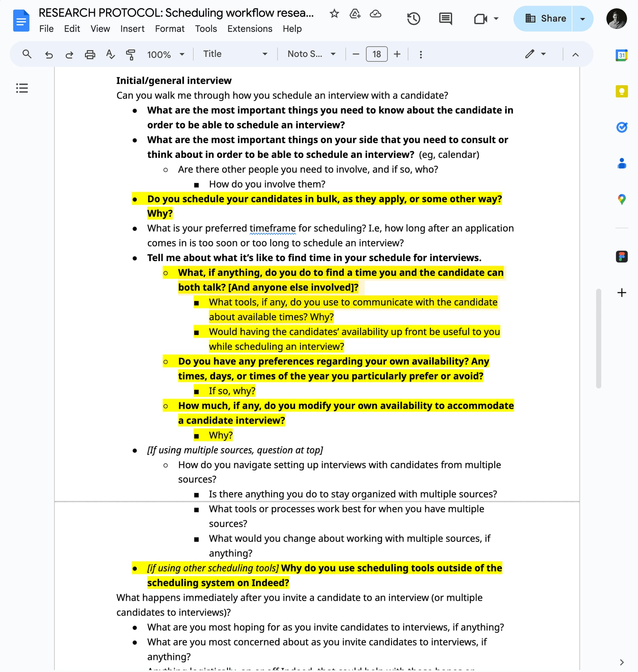Open the Extensions menu
The height and width of the screenshot is (672, 638).
tap(250, 29)
